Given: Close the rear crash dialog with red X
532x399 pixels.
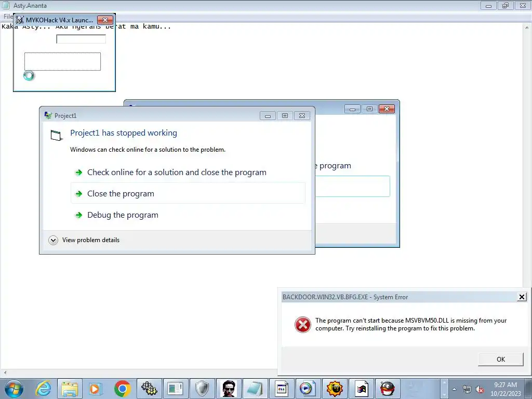Looking at the screenshot, I should (387, 109).
